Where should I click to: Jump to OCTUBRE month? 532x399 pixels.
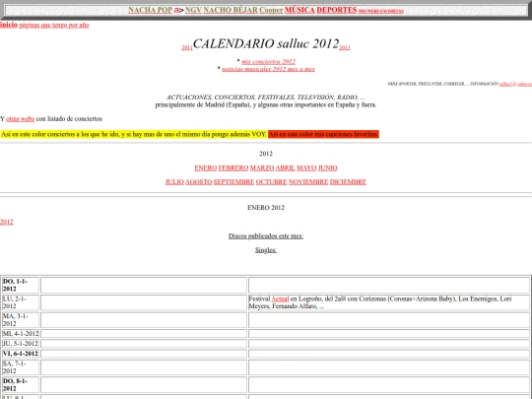pyautogui.click(x=271, y=182)
